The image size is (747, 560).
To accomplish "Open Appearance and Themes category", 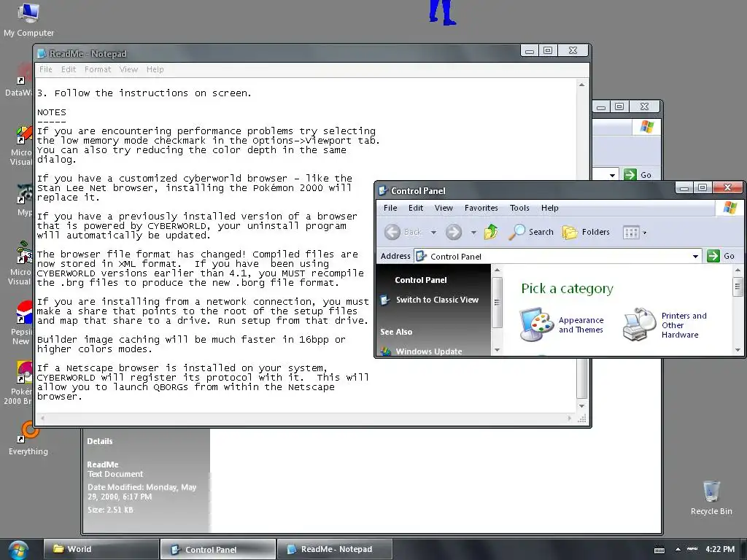I will coord(581,324).
